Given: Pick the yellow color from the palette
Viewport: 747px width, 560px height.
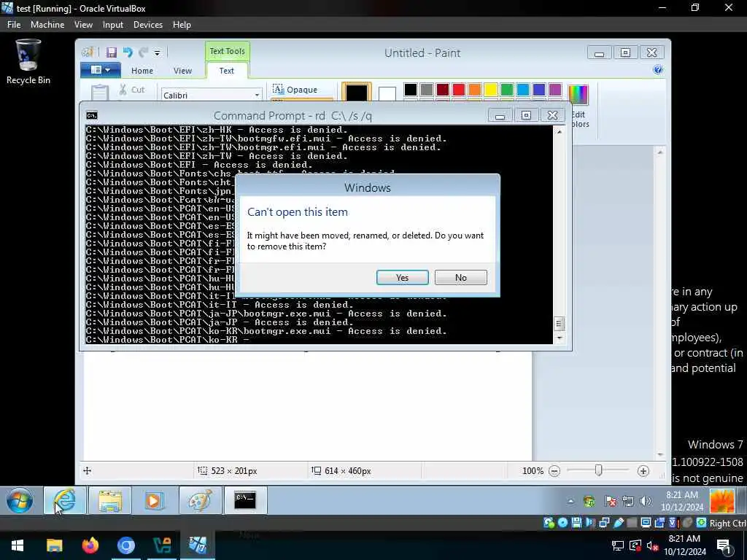Looking at the screenshot, I should pyautogui.click(x=491, y=90).
